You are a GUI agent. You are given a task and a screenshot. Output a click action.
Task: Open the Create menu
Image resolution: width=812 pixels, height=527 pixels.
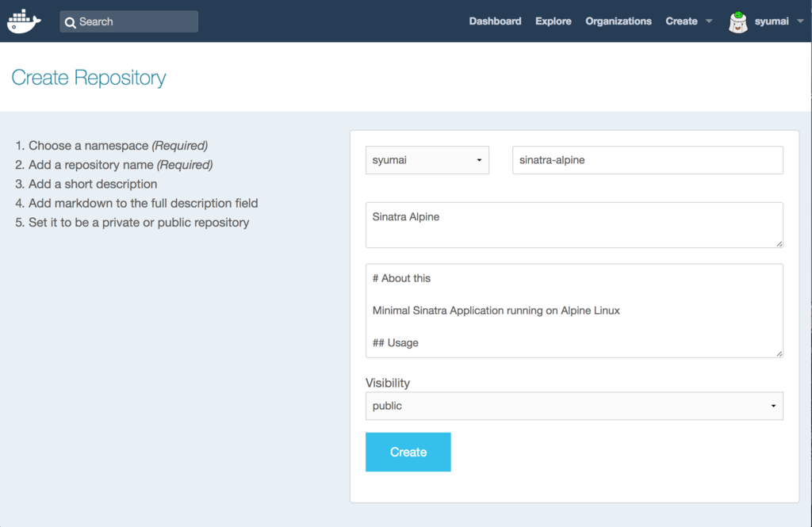pyautogui.click(x=681, y=21)
